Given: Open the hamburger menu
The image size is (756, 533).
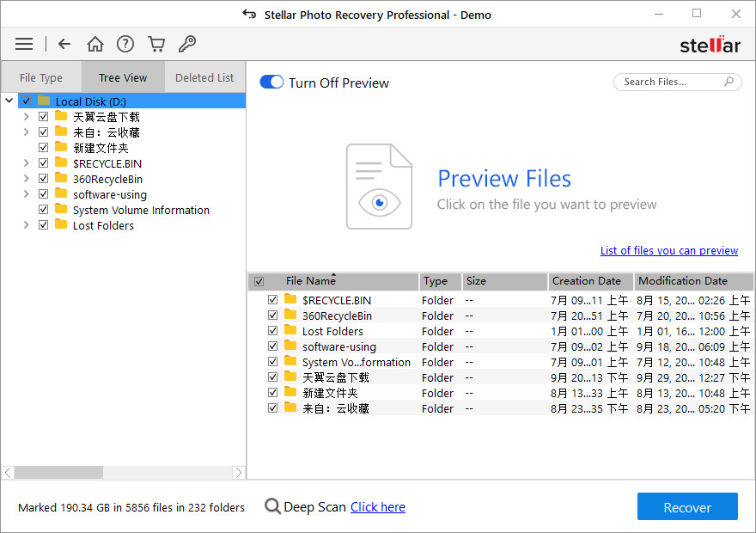Looking at the screenshot, I should click(x=24, y=44).
